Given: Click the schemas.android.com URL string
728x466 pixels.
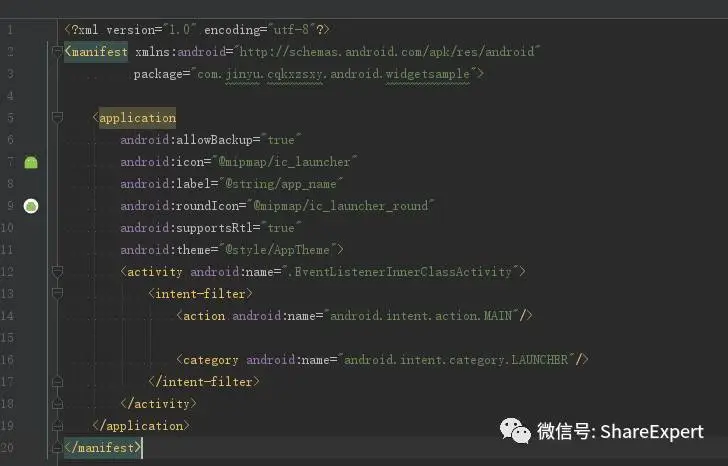Looking at the screenshot, I should pos(386,52).
